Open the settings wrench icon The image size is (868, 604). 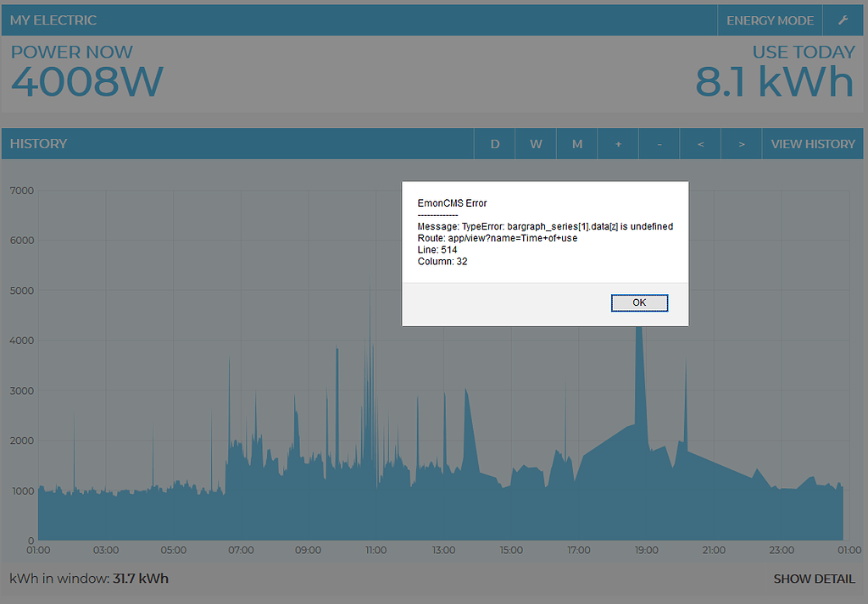844,19
